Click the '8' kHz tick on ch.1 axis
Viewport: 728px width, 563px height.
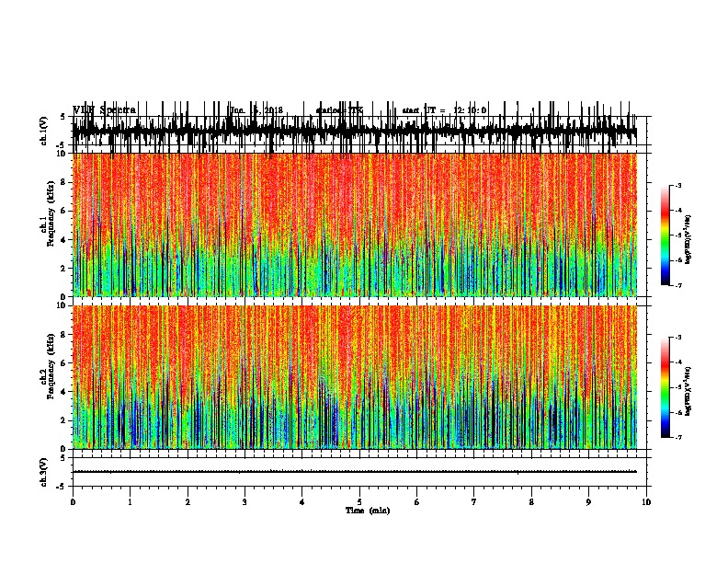click(x=63, y=182)
